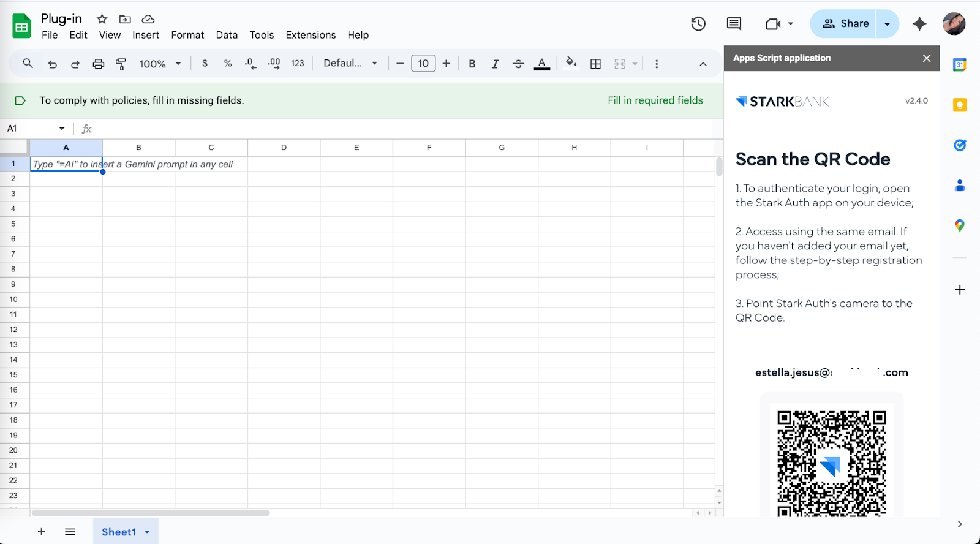980x544 pixels.
Task: Format as percent
Action: 228,63
